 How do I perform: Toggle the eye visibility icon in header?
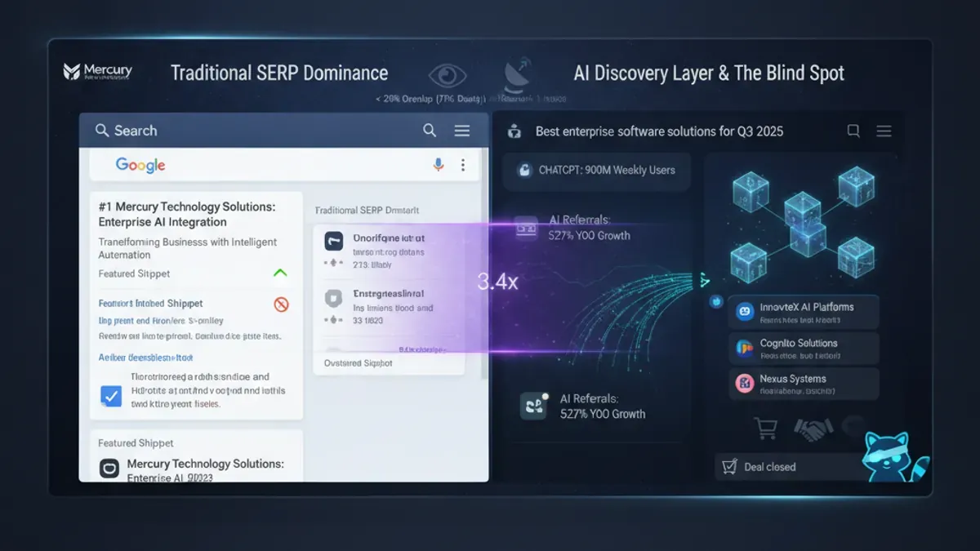pos(448,76)
